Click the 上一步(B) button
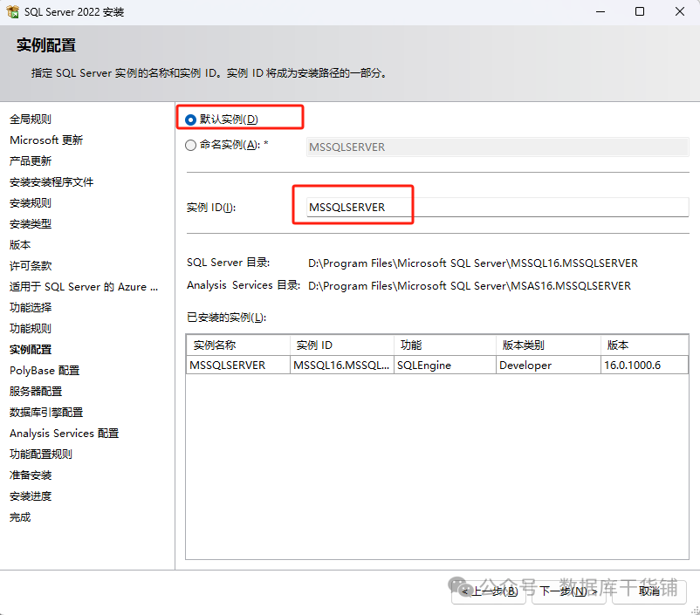The image size is (700, 615). point(489,591)
